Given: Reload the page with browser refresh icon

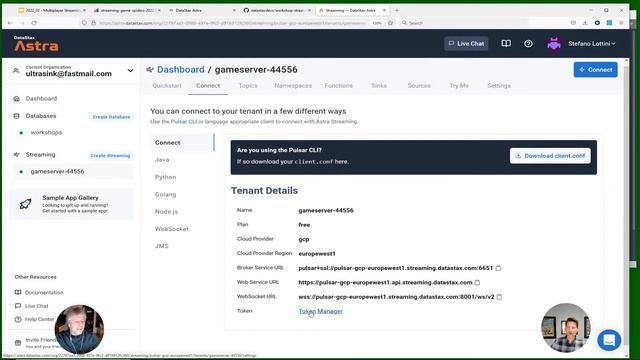Looking at the screenshot, I should click(34, 23).
